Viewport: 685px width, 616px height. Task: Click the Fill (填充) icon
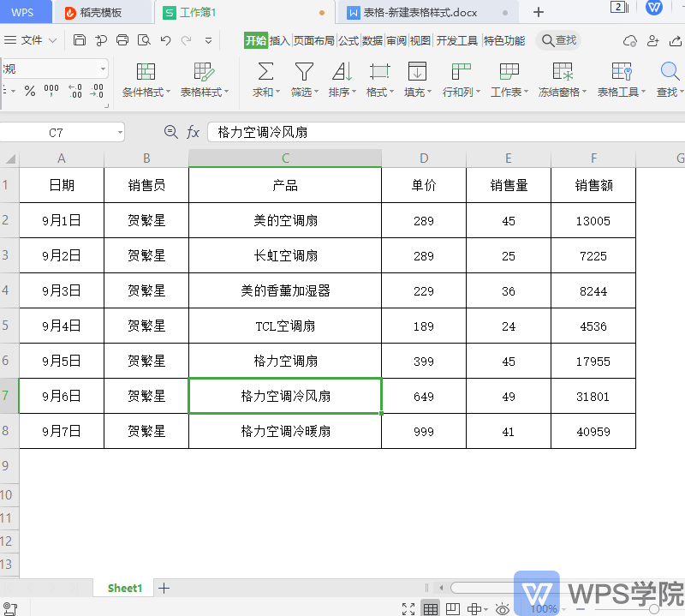(x=417, y=72)
